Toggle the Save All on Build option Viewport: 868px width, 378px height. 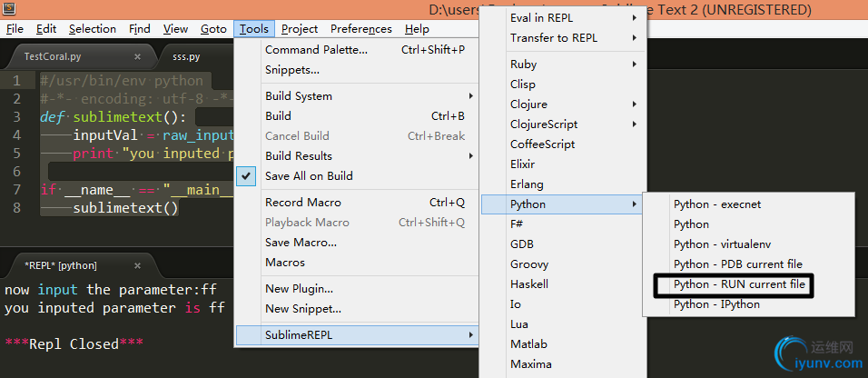point(309,175)
